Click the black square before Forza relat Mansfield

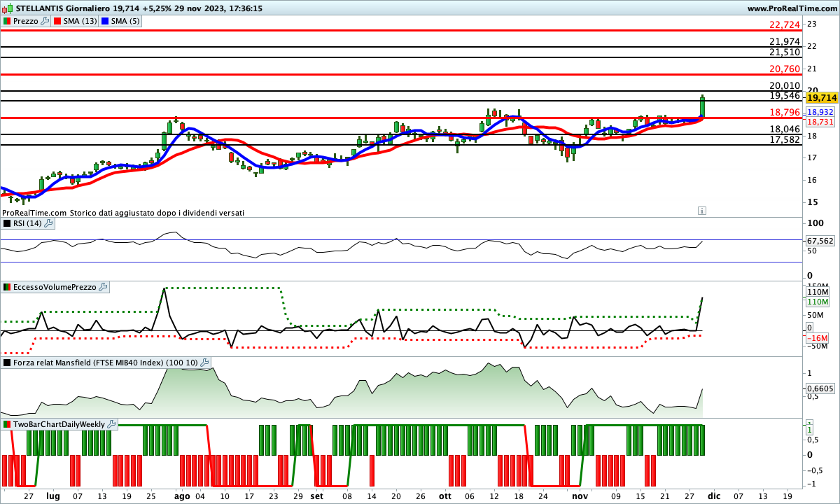click(x=7, y=363)
